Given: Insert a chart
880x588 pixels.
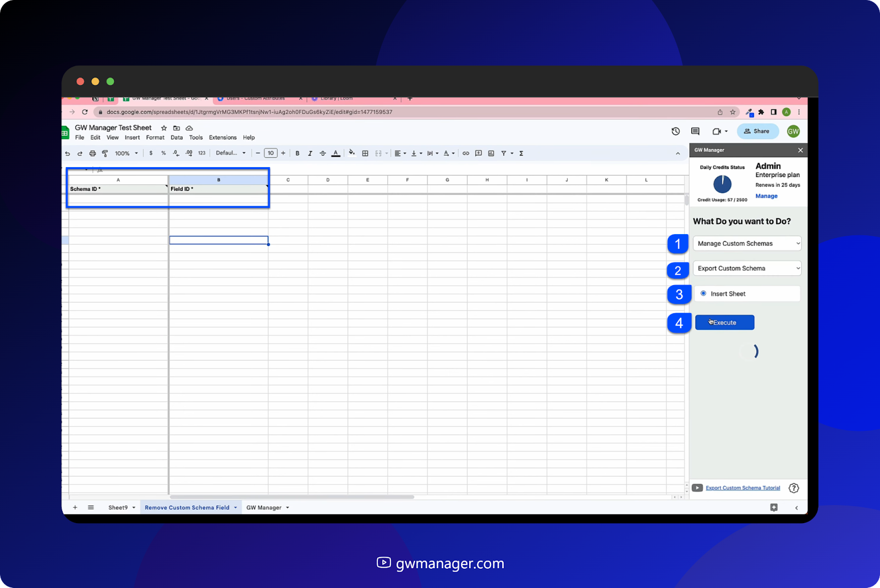Looking at the screenshot, I should [491, 153].
